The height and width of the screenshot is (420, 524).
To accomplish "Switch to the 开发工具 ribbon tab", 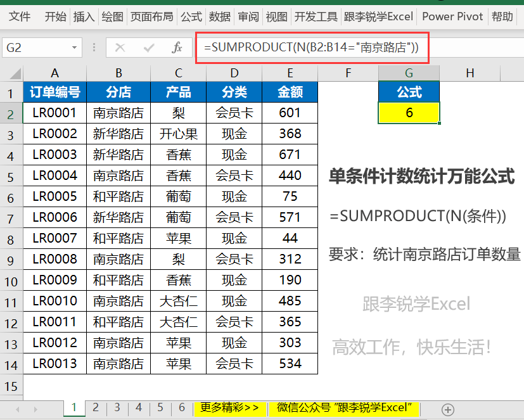I will pyautogui.click(x=314, y=16).
